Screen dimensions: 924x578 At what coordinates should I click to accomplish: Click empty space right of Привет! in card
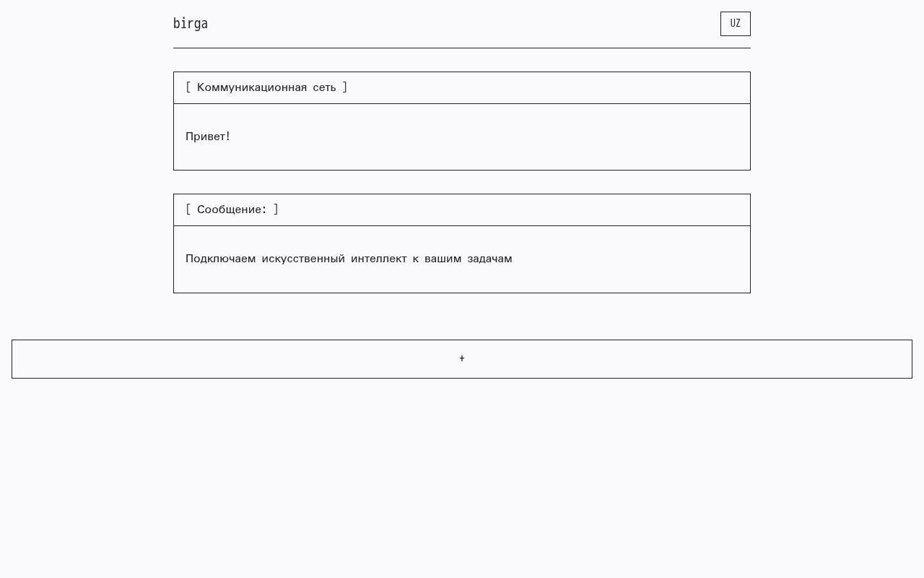tap(491, 137)
